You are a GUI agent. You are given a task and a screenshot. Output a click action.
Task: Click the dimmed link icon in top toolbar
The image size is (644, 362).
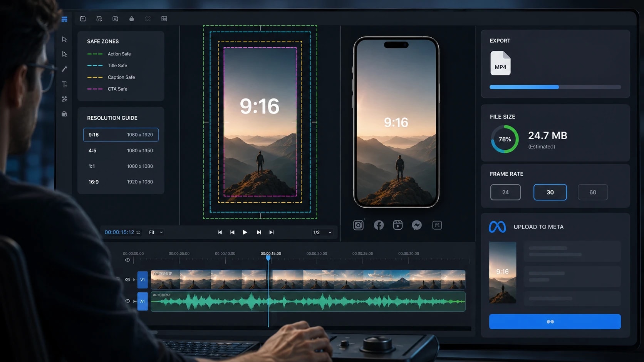click(148, 18)
